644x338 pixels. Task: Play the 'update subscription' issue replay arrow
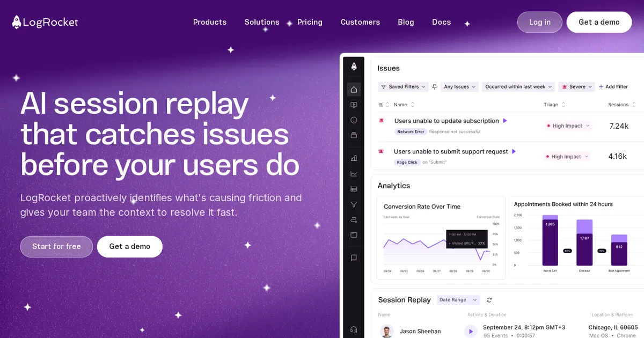tap(505, 121)
